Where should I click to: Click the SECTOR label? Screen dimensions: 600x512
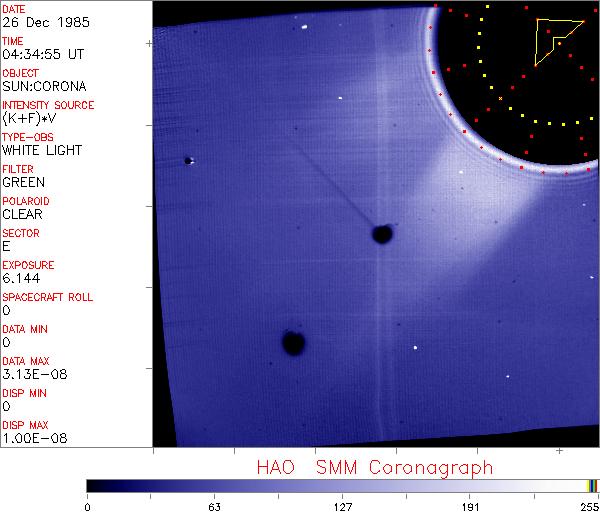[x=21, y=233]
